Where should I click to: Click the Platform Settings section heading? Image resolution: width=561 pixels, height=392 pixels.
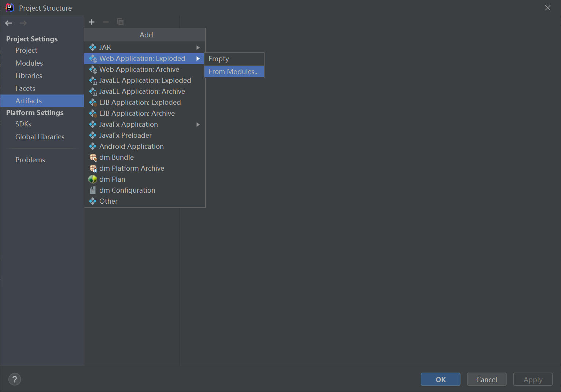point(35,112)
